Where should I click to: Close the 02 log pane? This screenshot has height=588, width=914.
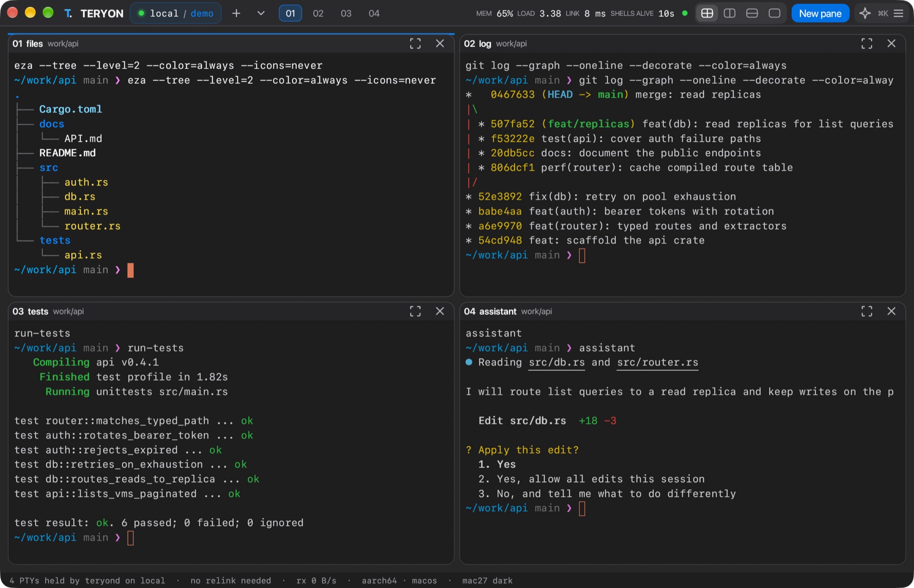coord(891,44)
